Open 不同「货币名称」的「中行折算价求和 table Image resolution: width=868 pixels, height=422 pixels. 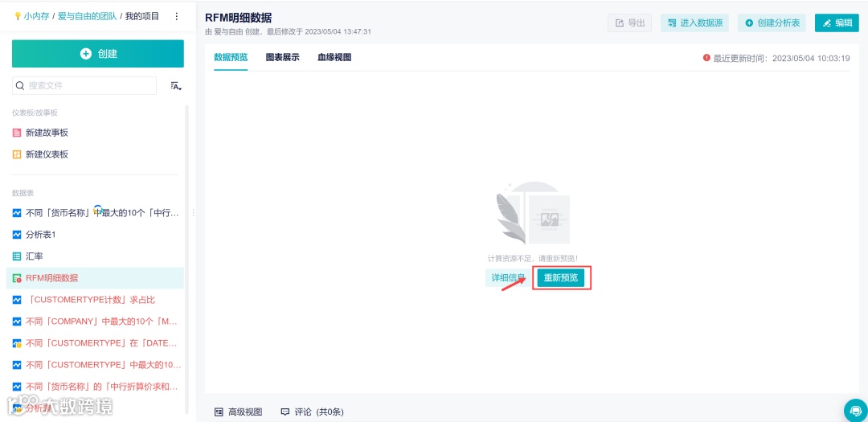click(102, 386)
